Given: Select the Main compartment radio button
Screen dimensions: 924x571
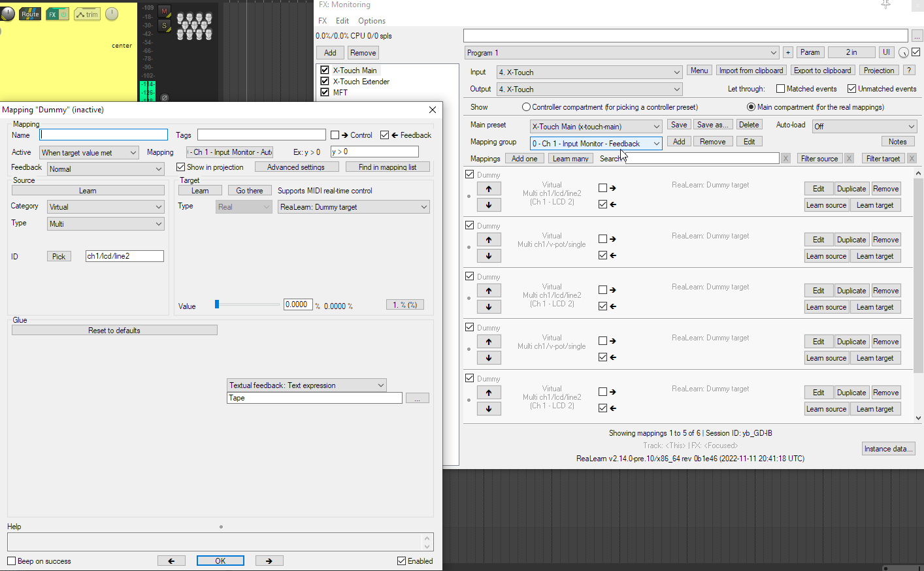Looking at the screenshot, I should click(x=751, y=107).
